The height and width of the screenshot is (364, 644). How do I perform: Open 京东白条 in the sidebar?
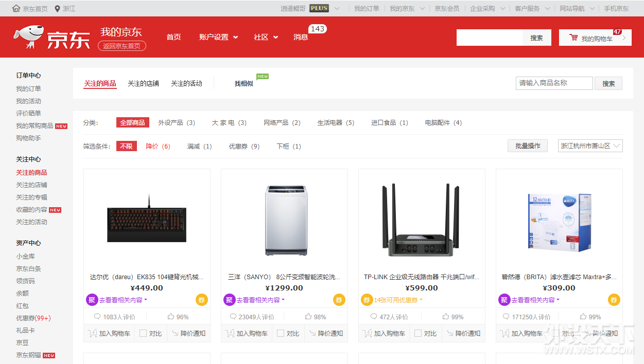coord(28,269)
